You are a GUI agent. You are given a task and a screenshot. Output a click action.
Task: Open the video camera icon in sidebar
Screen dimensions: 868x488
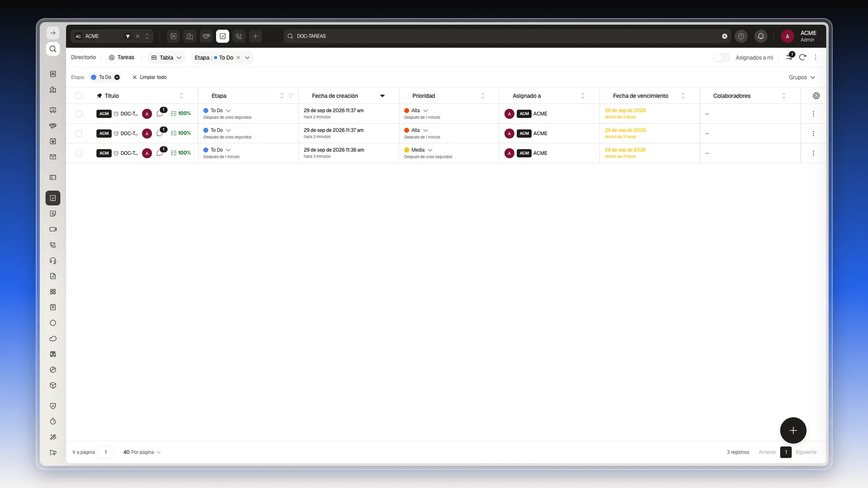[x=53, y=229]
